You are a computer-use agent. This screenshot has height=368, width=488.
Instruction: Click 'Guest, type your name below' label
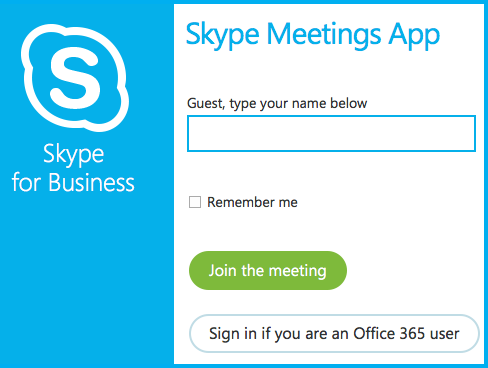[277, 103]
